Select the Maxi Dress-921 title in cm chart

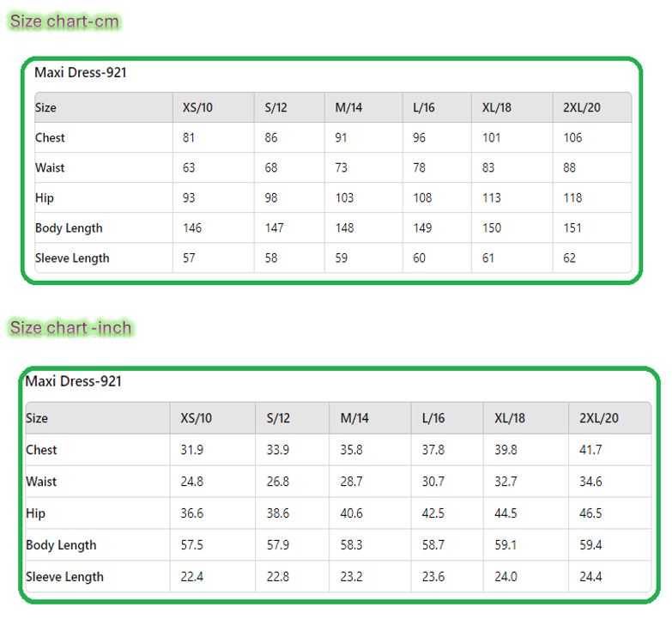tap(81, 73)
